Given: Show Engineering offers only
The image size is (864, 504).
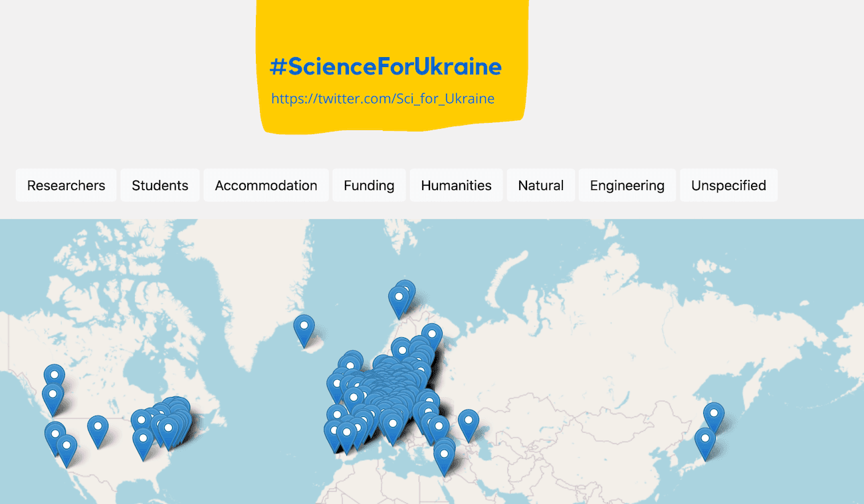Looking at the screenshot, I should coord(627,185).
